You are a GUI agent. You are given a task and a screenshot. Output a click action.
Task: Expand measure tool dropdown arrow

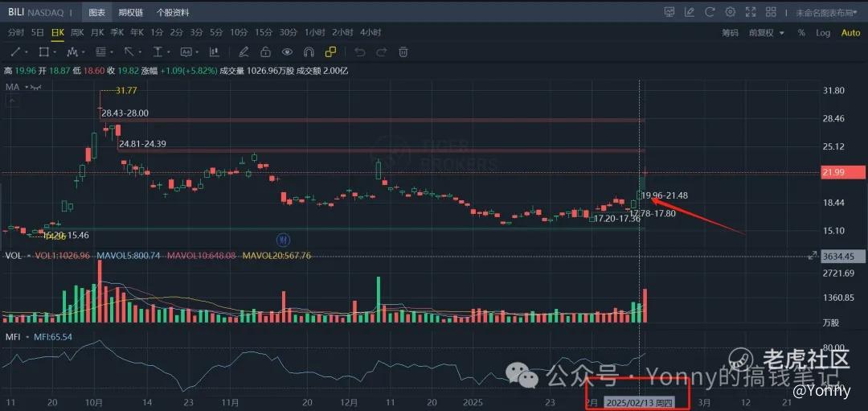click(169, 52)
